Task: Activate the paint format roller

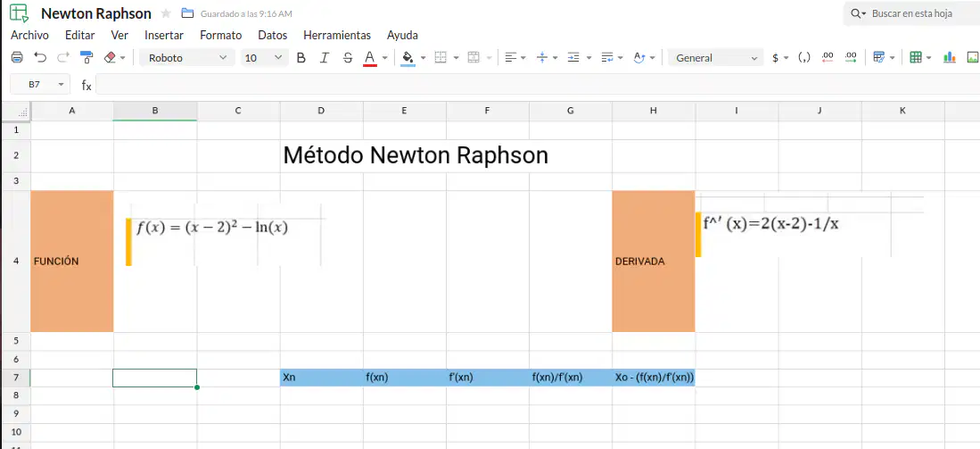Action: click(x=86, y=57)
